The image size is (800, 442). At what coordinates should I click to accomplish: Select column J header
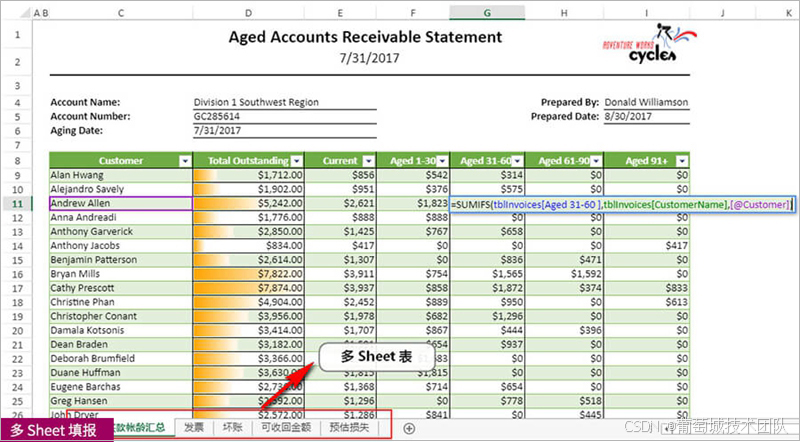(722, 13)
